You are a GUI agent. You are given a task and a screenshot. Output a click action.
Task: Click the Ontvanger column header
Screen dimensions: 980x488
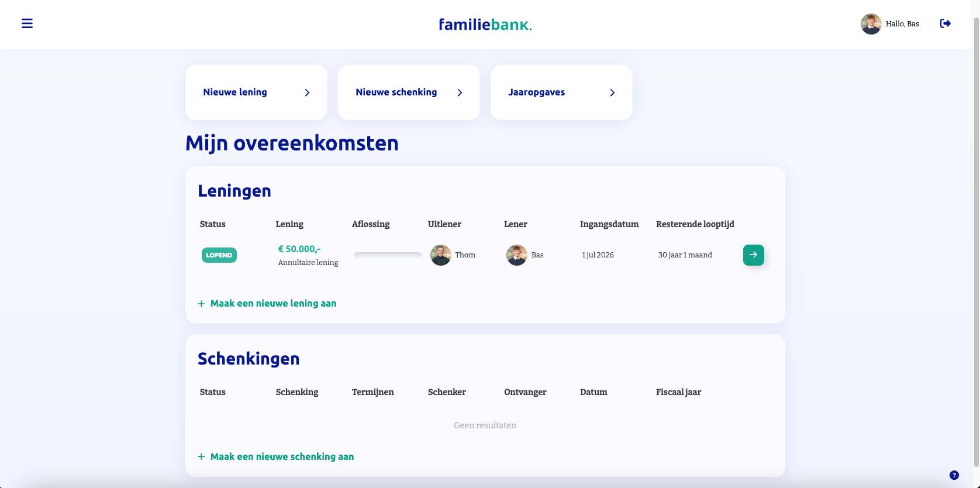click(x=525, y=392)
